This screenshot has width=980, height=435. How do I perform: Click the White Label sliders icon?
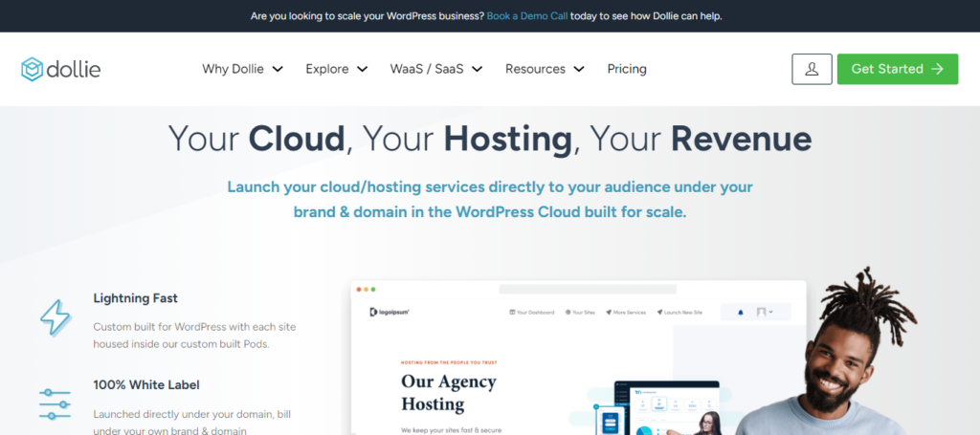tap(55, 402)
